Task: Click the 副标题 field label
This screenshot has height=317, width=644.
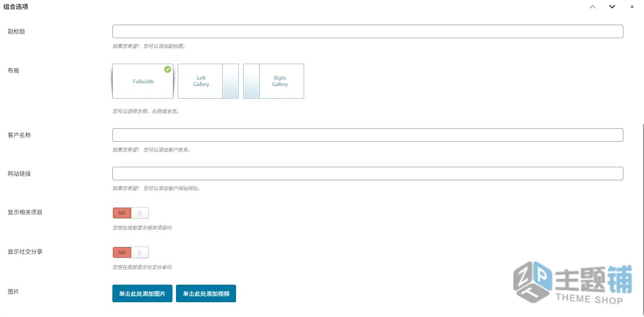Action: coord(17,31)
